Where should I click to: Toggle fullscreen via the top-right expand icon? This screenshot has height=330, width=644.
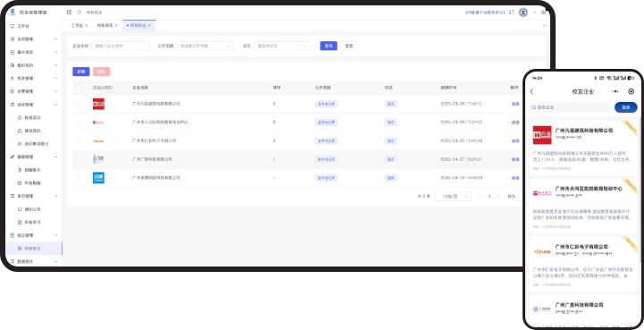(511, 13)
